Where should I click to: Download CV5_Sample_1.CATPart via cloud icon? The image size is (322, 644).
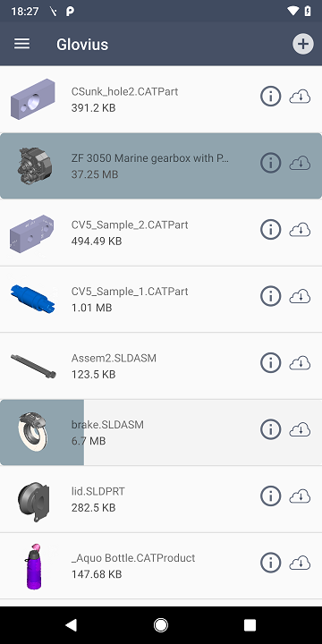tap(300, 297)
